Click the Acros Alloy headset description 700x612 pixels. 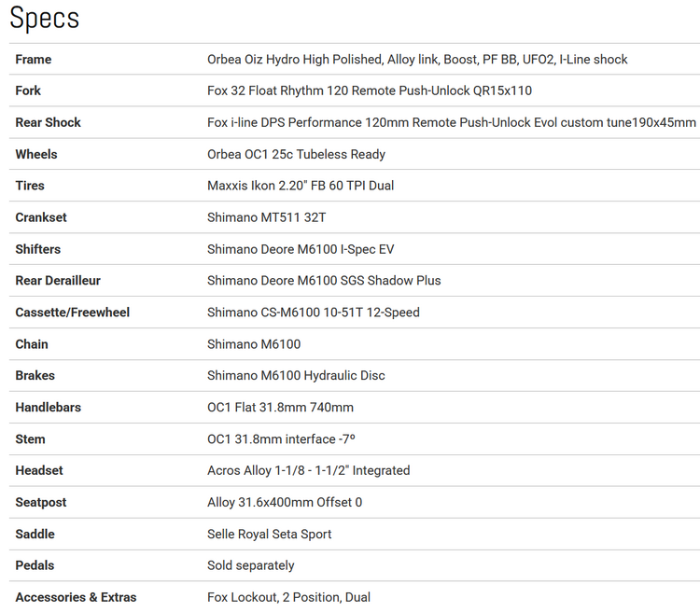pos(309,470)
